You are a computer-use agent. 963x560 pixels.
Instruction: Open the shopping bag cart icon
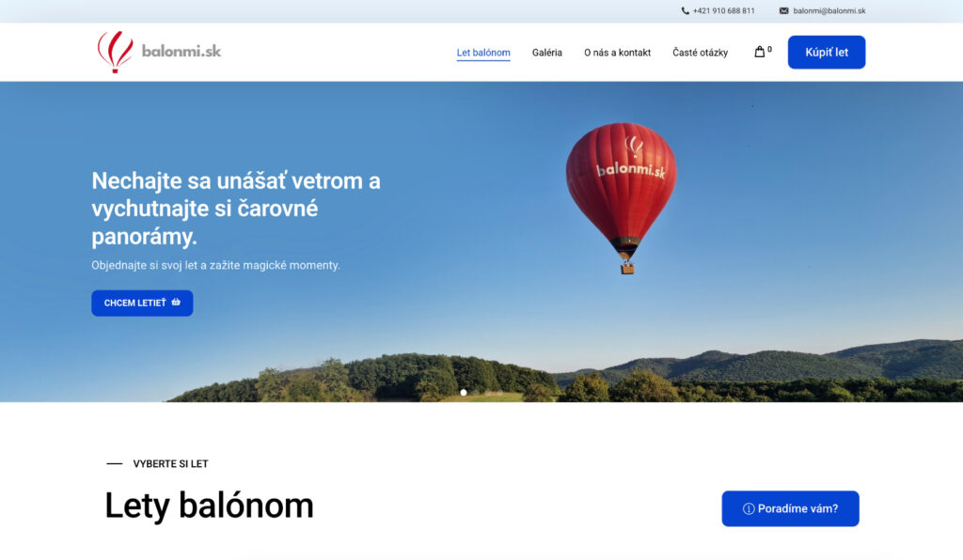(x=760, y=52)
